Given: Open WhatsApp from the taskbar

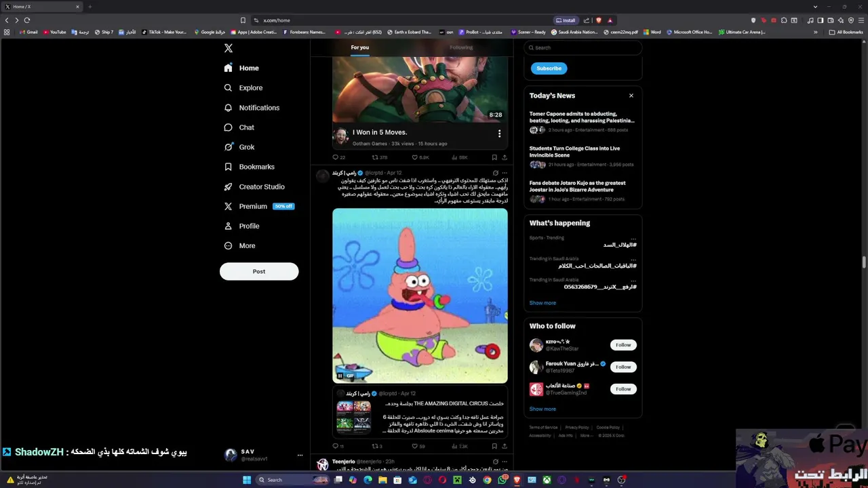Looking at the screenshot, I should click(502, 480).
